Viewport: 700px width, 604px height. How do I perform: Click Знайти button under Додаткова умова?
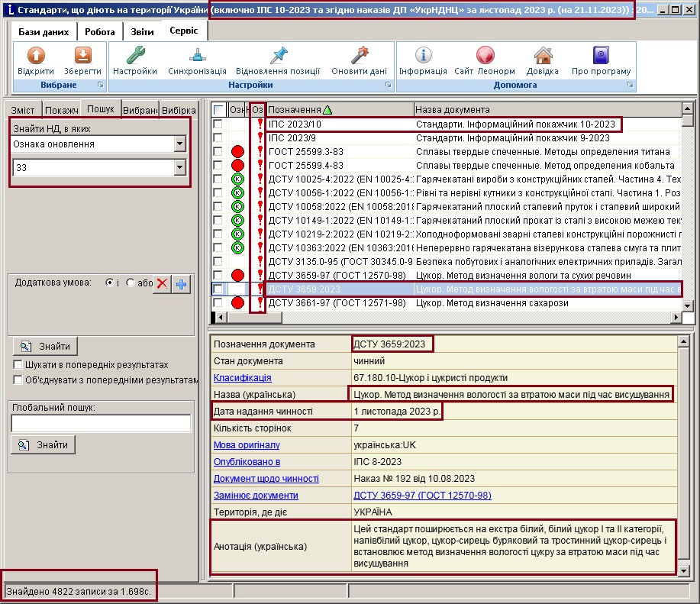[45, 347]
